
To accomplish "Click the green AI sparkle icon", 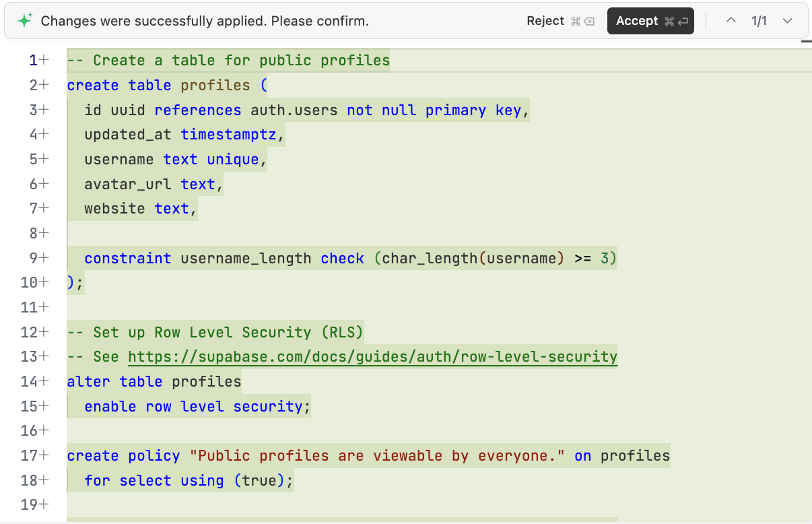I will pyautogui.click(x=25, y=21).
